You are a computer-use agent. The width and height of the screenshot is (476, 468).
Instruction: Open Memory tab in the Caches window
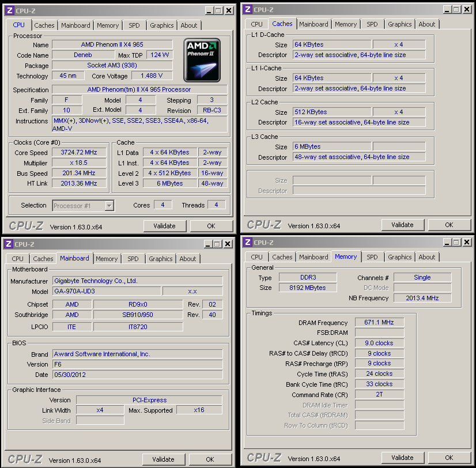tap(346, 24)
